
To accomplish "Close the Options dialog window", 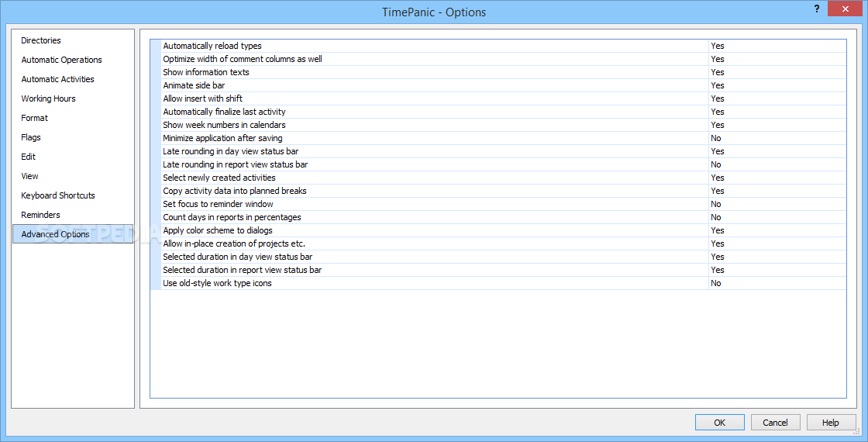I will click(x=846, y=9).
